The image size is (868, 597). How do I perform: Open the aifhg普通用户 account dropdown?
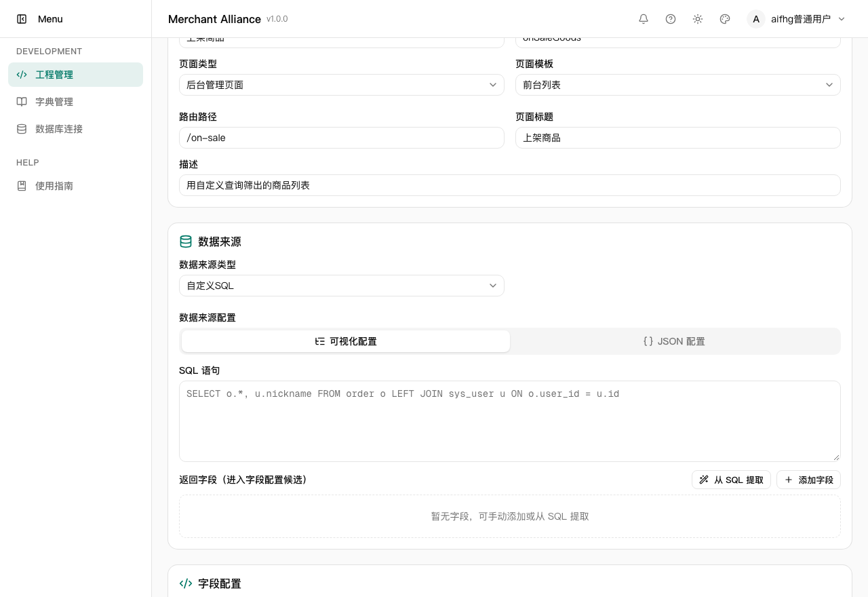tap(797, 19)
